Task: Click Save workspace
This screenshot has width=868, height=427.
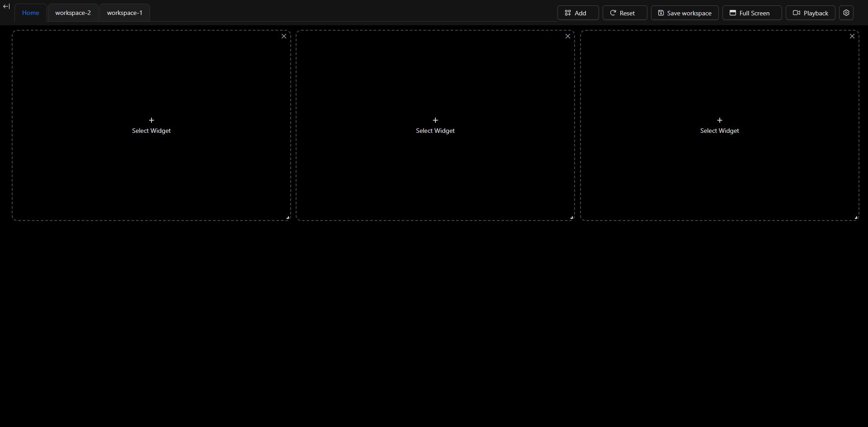Action: [x=685, y=13]
